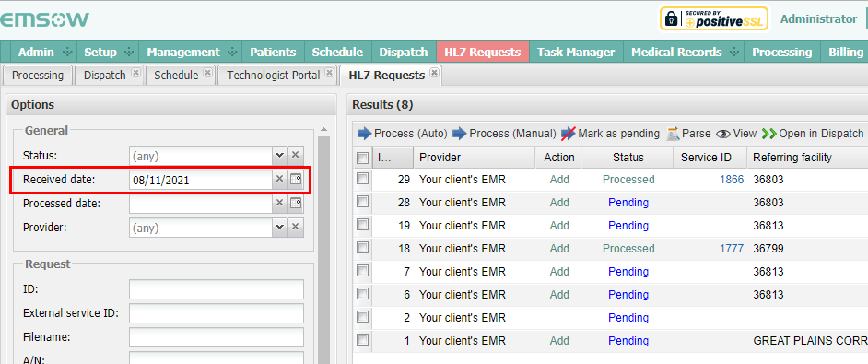This screenshot has height=364, width=868.
Task: Open the Processing main menu item
Action: click(x=781, y=53)
